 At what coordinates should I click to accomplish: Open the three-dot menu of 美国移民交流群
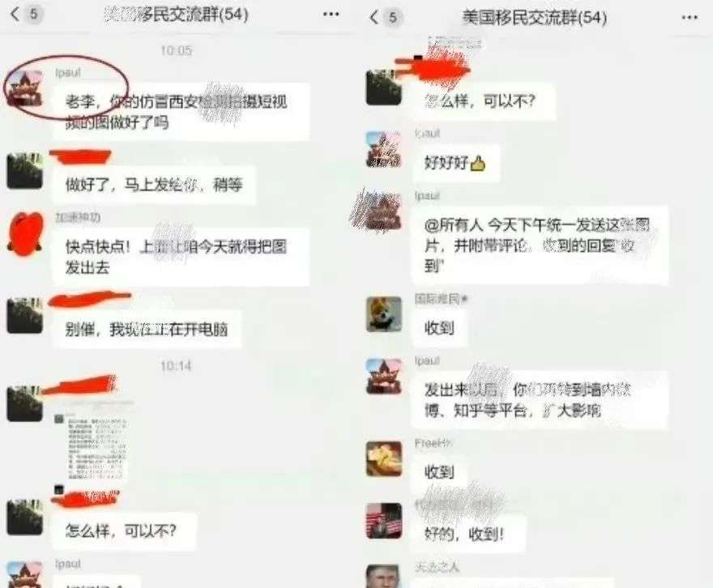690,18
